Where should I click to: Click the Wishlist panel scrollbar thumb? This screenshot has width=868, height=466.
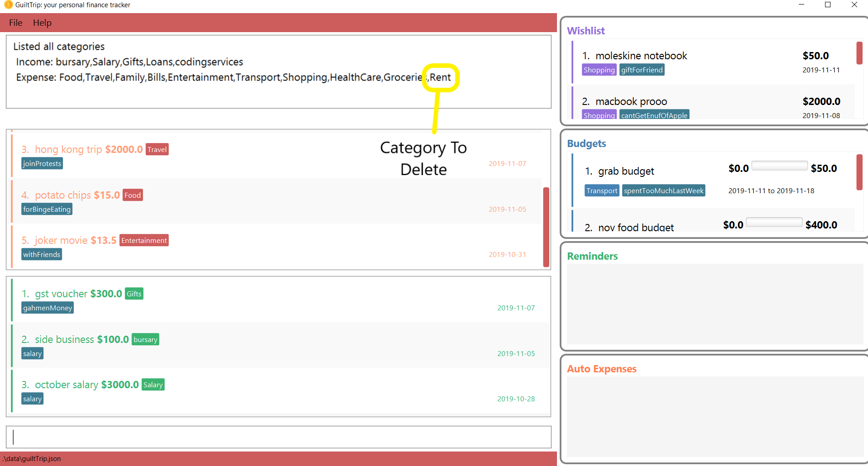859,53
